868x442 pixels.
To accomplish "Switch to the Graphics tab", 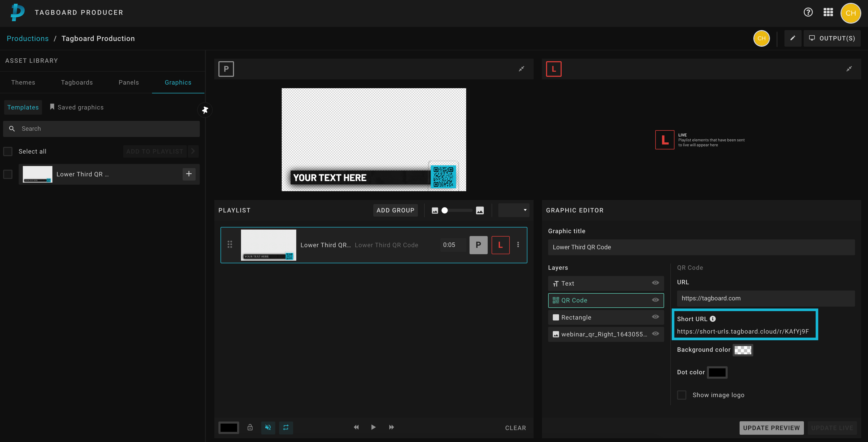I will [178, 82].
